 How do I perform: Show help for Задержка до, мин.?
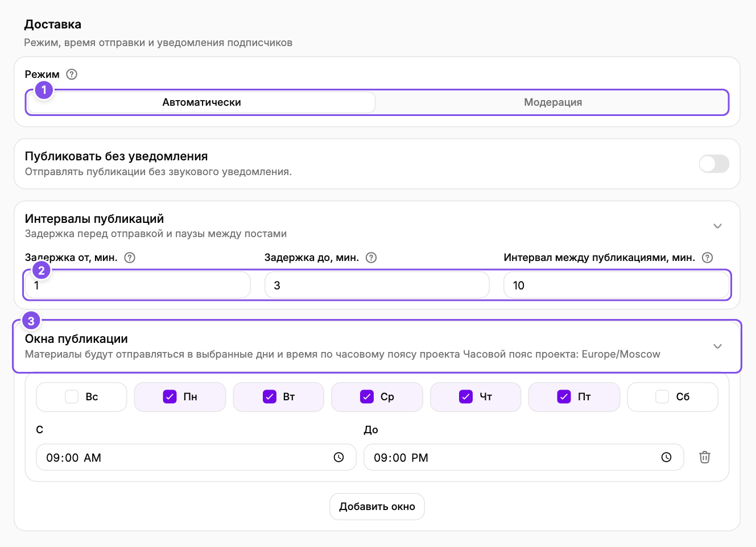[371, 258]
